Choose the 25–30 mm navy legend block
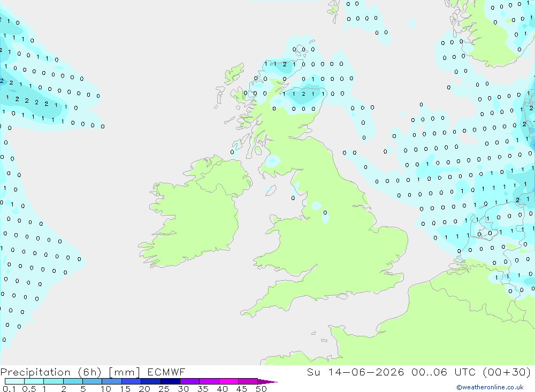 pyautogui.click(x=170, y=381)
